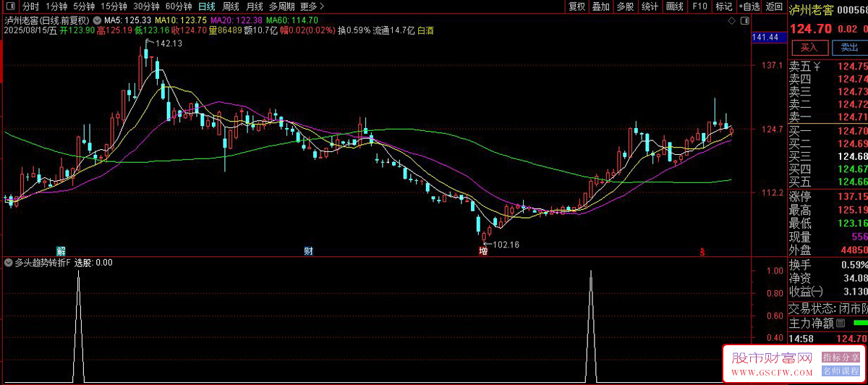Click the 最高 highest price row
This screenshot has width=868, height=385.
828,210
